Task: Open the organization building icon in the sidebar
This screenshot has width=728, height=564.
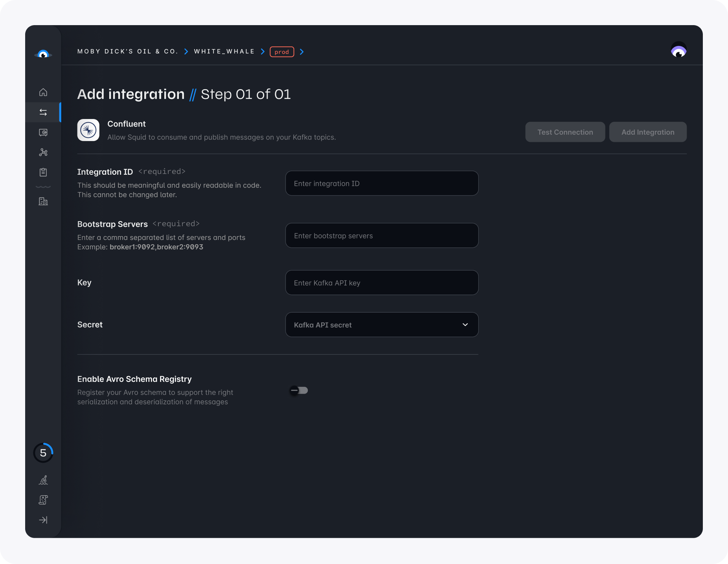Action: pos(43,201)
